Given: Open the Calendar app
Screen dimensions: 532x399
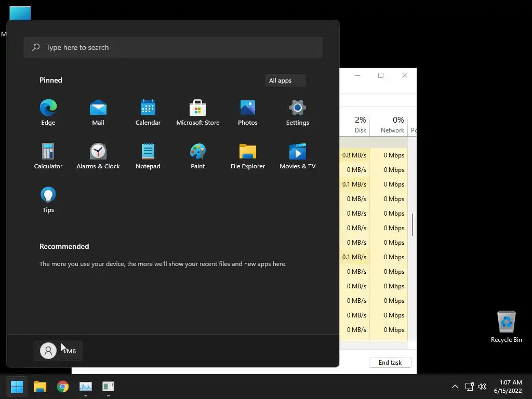Looking at the screenshot, I should coord(148,113).
